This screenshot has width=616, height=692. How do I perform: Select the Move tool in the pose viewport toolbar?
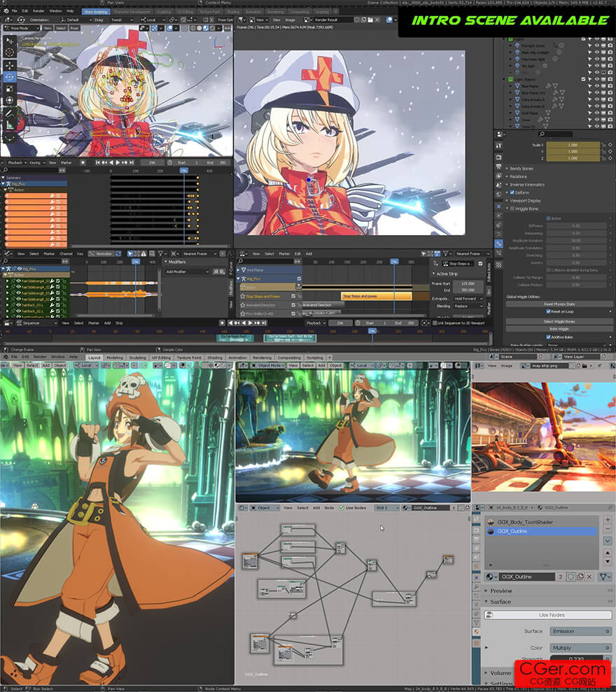tap(9, 65)
